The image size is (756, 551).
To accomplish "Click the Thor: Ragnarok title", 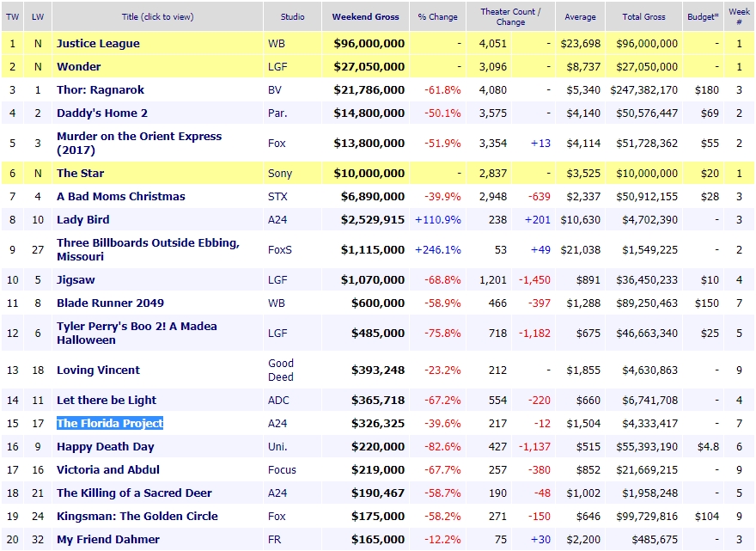I will [x=101, y=89].
